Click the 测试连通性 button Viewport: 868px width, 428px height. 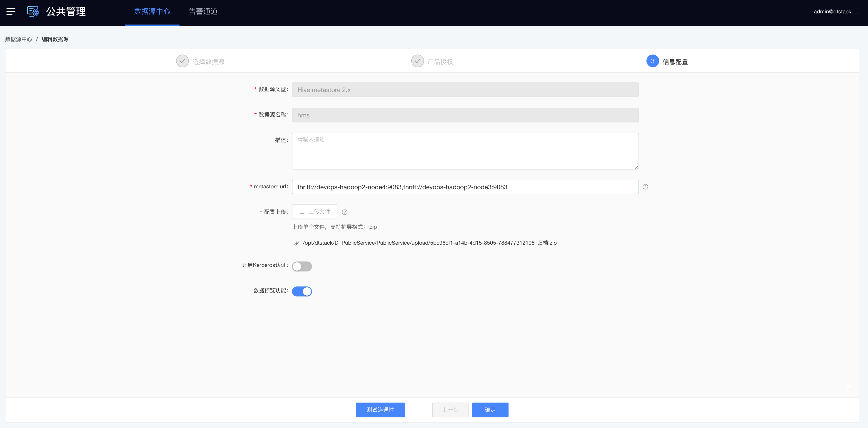380,409
